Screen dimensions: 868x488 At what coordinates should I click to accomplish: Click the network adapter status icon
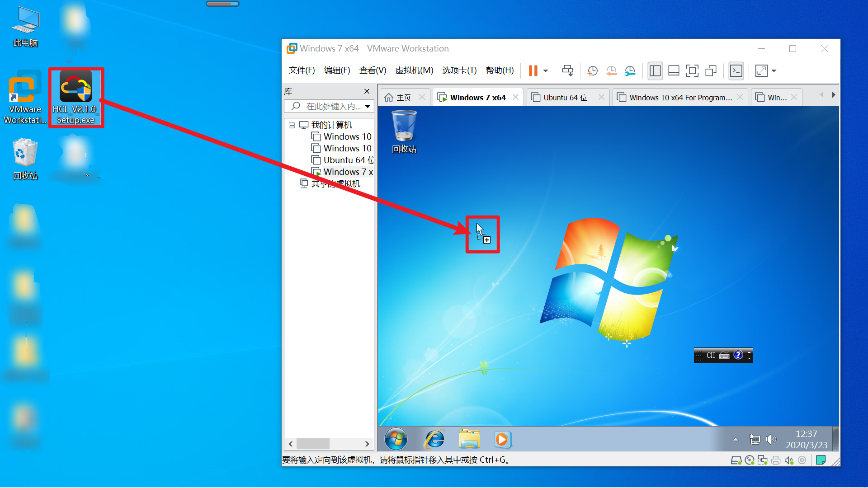763,460
